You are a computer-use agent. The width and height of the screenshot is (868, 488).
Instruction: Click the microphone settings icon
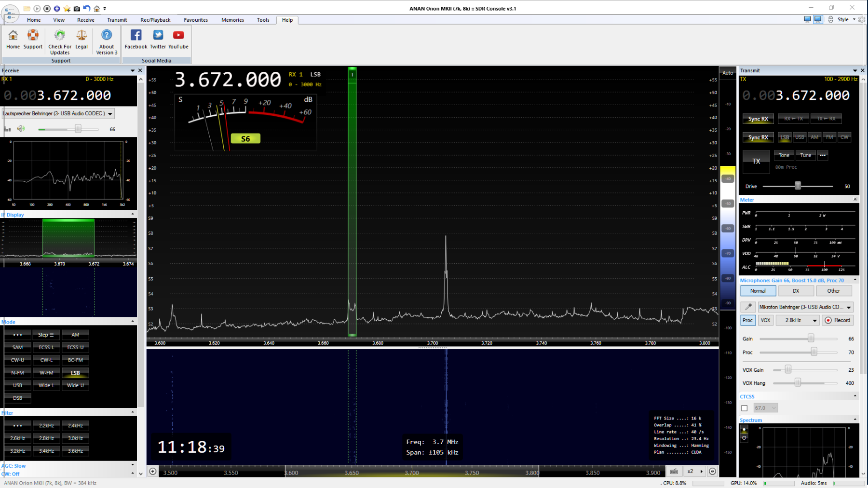[x=748, y=307]
